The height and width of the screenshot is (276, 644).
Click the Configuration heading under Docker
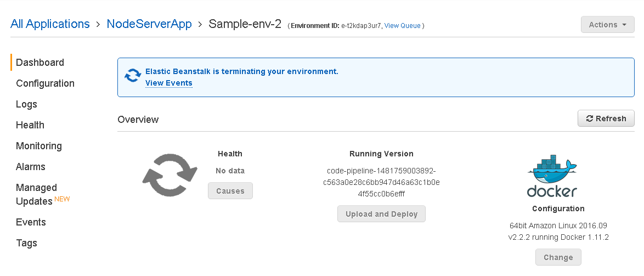pos(558,209)
